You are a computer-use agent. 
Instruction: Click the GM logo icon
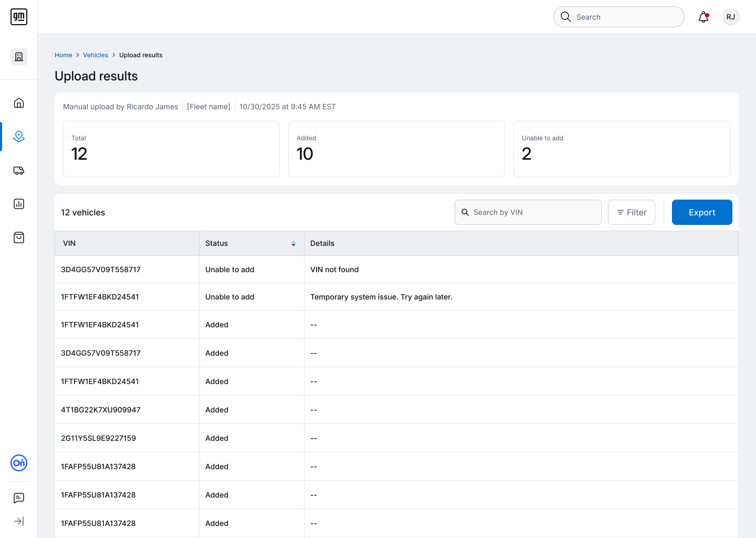19,17
